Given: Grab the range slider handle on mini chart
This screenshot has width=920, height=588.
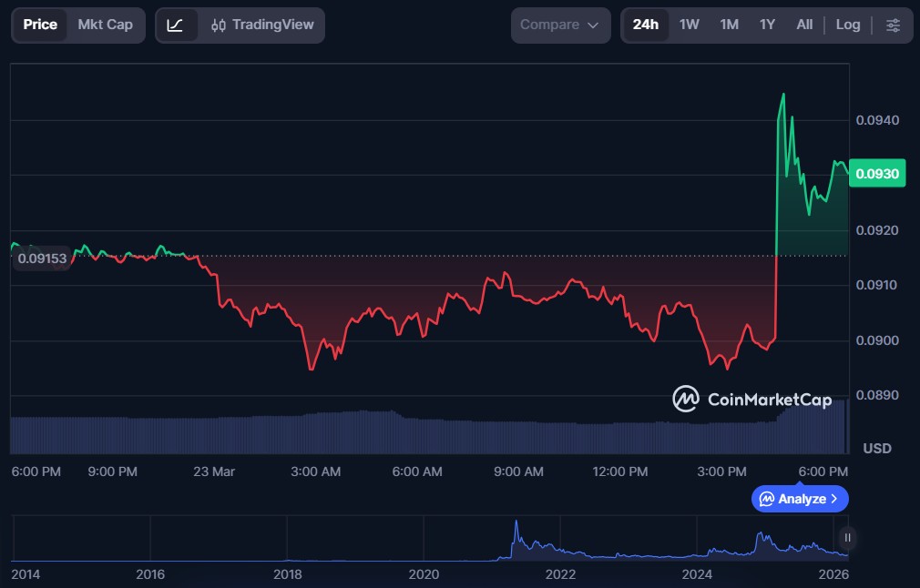Looking at the screenshot, I should [x=848, y=537].
